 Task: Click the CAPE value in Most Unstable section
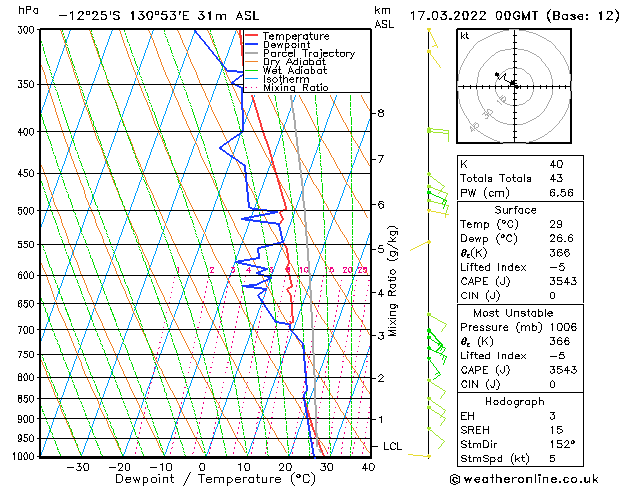563,370
